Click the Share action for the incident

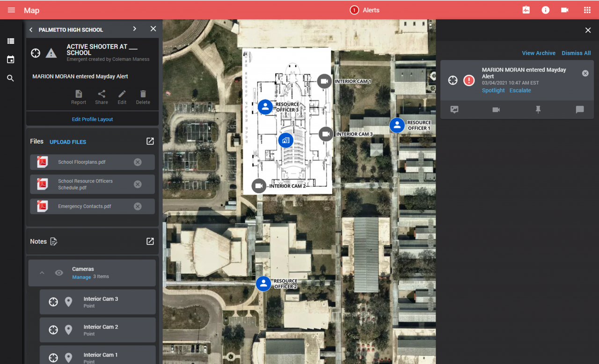tap(101, 97)
